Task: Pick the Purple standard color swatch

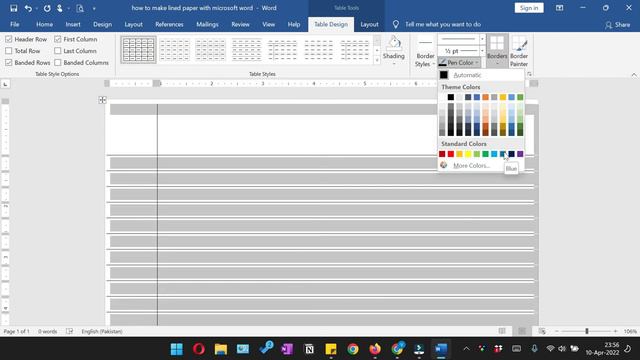Action: pos(520,154)
